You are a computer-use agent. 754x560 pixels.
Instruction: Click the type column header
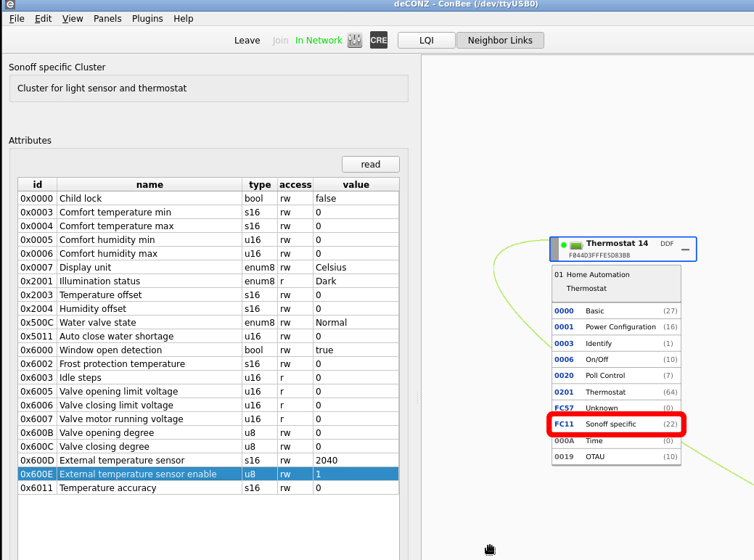pos(260,184)
